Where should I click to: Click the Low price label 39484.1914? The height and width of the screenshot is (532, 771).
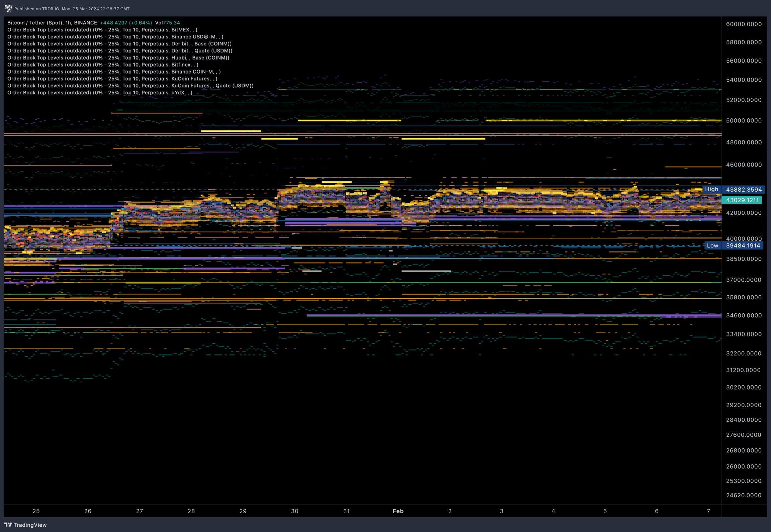(x=743, y=246)
